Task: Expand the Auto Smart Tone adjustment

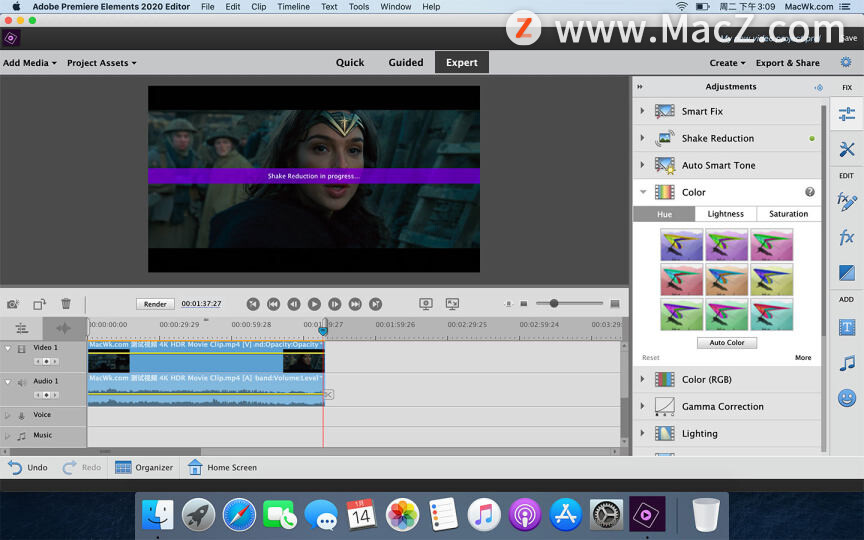Action: [642, 165]
